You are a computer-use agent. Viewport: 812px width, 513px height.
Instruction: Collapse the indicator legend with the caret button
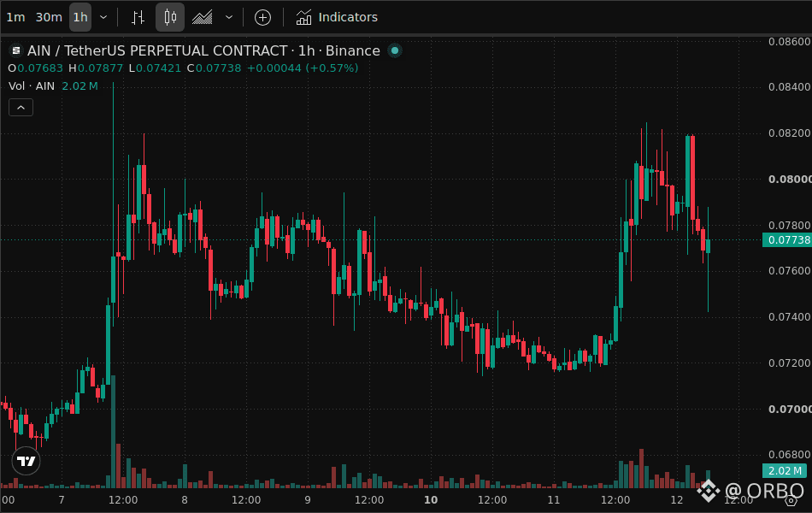(x=21, y=108)
